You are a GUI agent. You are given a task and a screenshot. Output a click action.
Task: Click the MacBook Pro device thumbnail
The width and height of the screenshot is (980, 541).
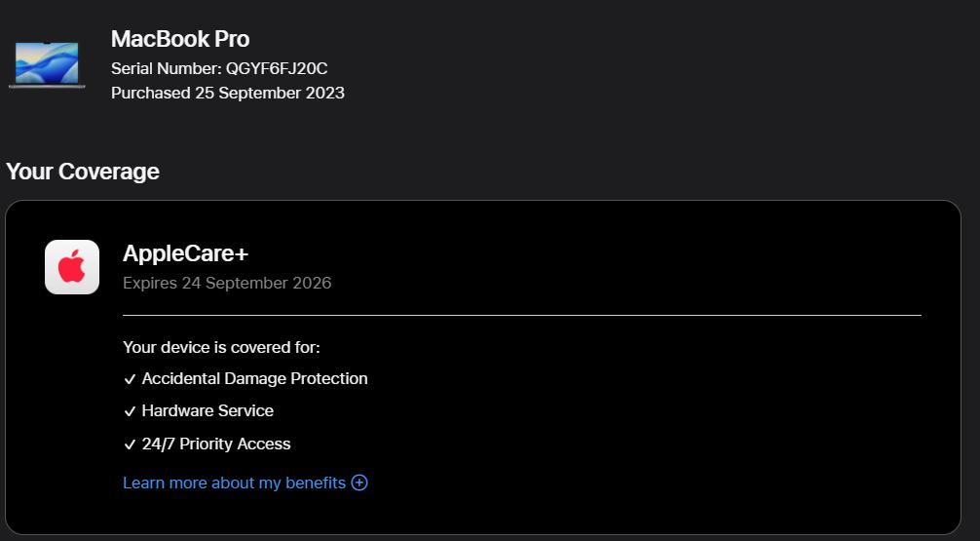point(47,64)
